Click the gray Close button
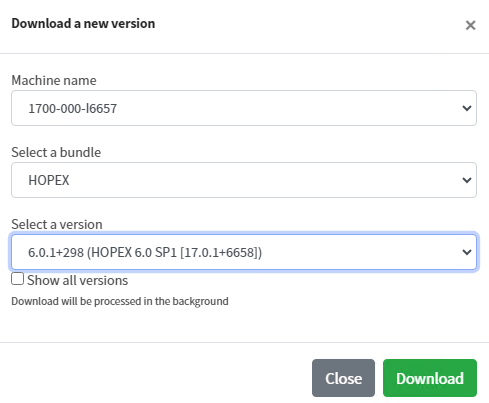Image resolution: width=489 pixels, height=403 pixels. coord(343,378)
